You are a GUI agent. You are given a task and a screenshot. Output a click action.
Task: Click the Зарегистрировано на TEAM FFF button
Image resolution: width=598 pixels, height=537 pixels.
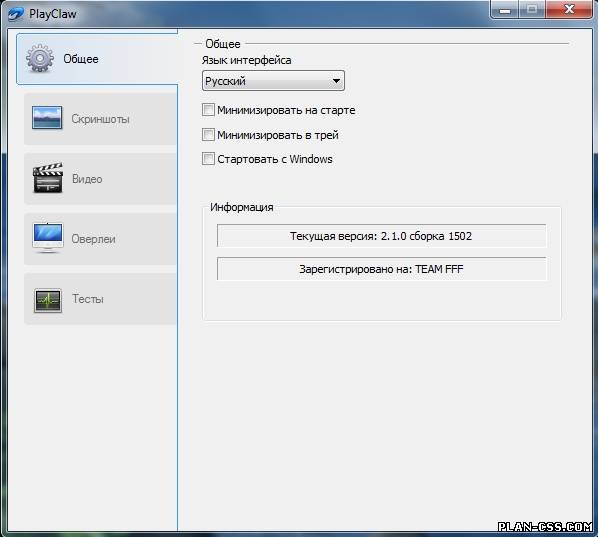[x=381, y=269]
